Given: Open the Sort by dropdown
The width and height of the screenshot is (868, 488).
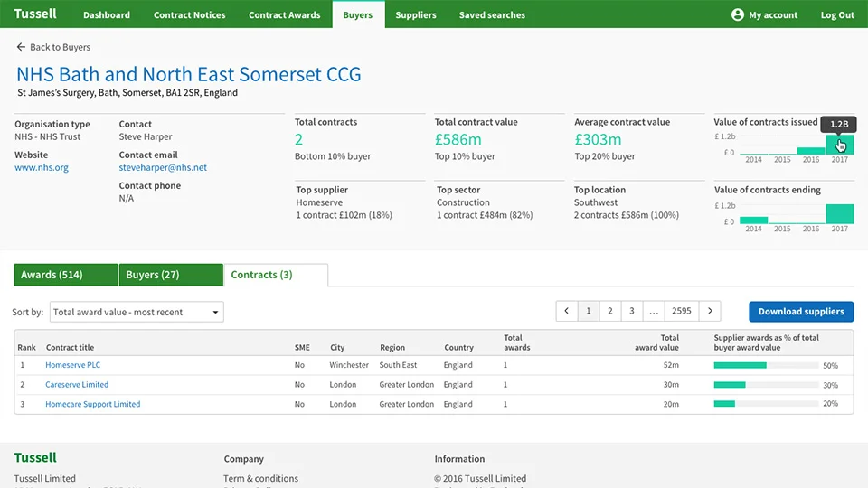Looking at the screenshot, I should [x=137, y=312].
